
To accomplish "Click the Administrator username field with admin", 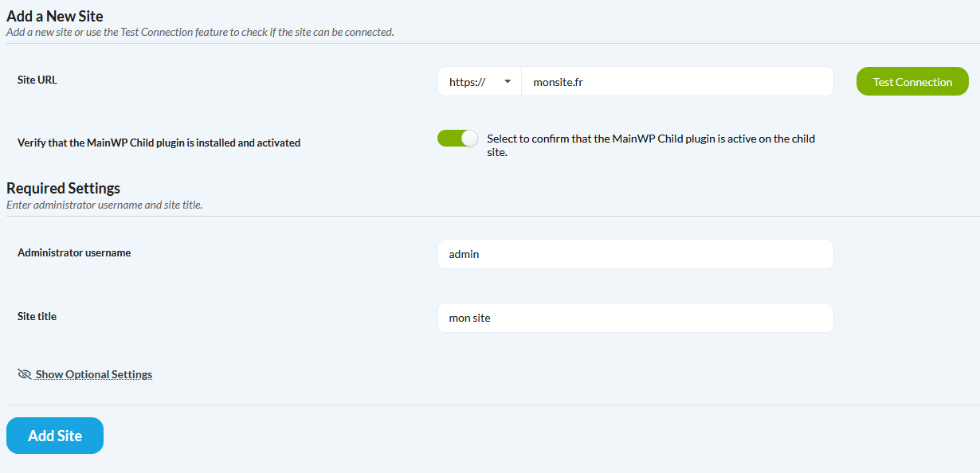I will click(635, 254).
